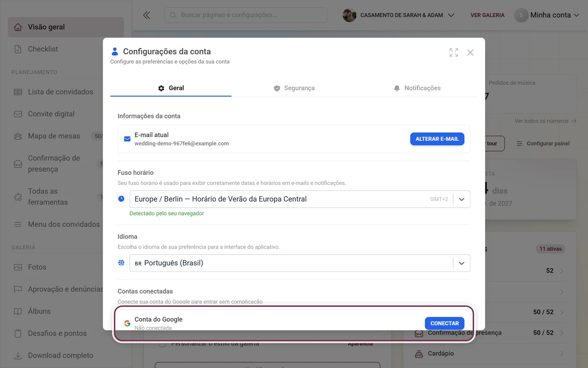Open Checklist in the sidebar
This screenshot has height=368, width=588.
pyautogui.click(x=66, y=49)
